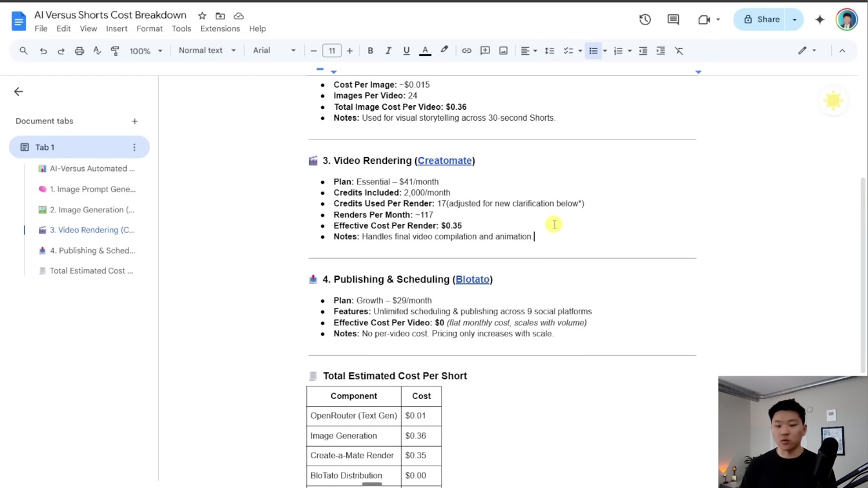Viewport: 868px width, 488px height.
Task: Toggle bold formatting
Action: click(x=370, y=50)
